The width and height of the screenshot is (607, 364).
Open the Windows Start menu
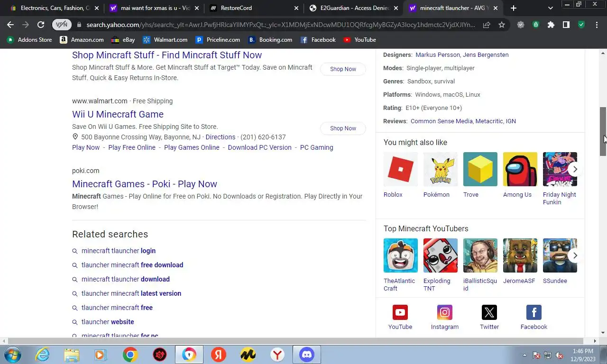pyautogui.click(x=13, y=355)
